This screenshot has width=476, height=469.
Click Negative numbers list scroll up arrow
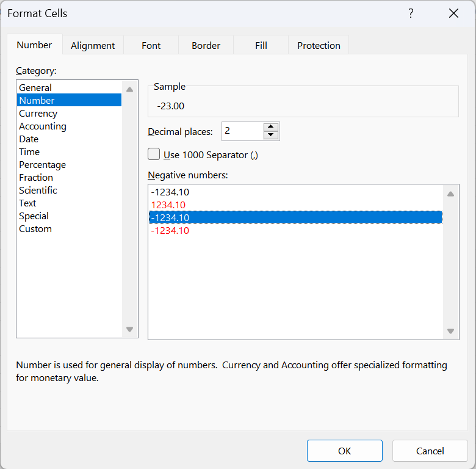tap(450, 194)
